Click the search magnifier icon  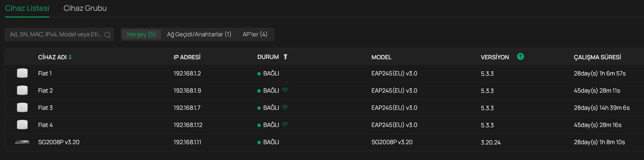[107, 35]
